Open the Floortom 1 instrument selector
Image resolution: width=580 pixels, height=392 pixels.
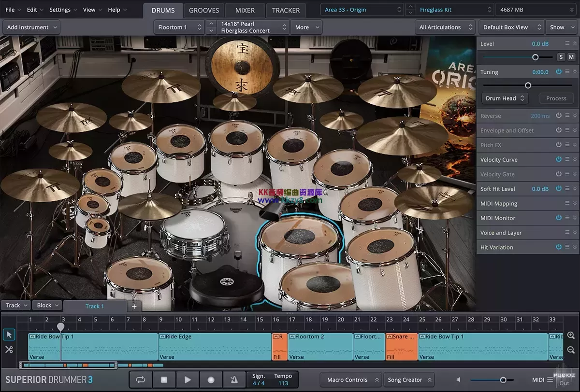[x=179, y=27]
